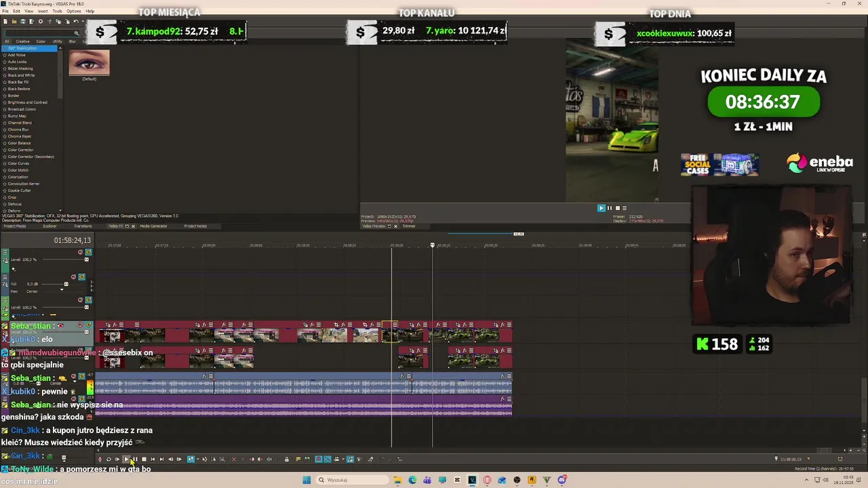Click the Lock padlock icon in timeline toolbar
Viewport: 868px width, 488px height.
click(x=287, y=460)
